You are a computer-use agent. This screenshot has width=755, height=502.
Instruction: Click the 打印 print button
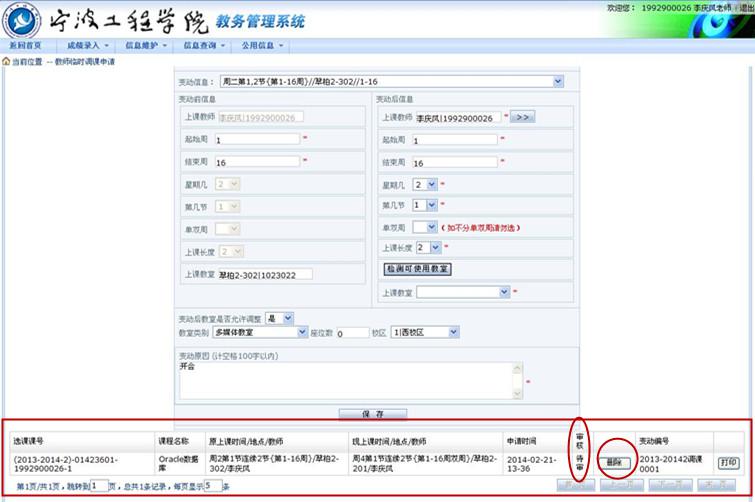(x=728, y=463)
